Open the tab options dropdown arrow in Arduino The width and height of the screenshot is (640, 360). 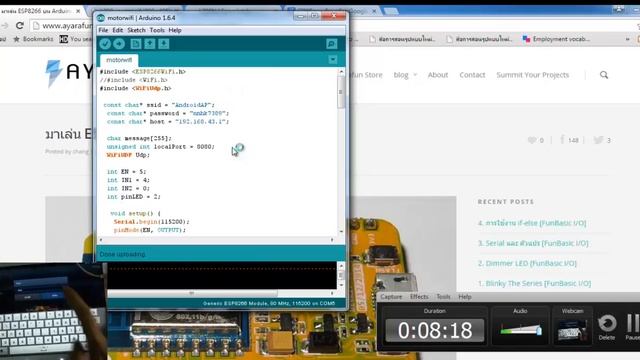click(x=333, y=60)
